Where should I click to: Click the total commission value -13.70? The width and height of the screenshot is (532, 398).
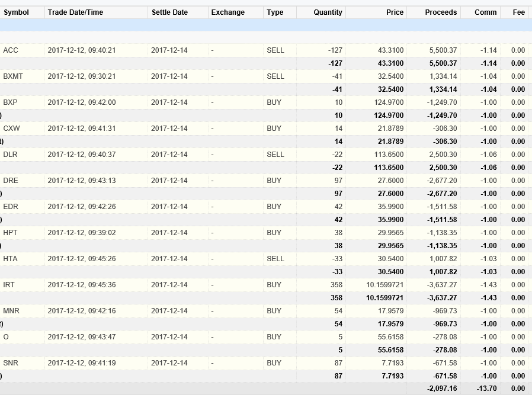(x=486, y=389)
